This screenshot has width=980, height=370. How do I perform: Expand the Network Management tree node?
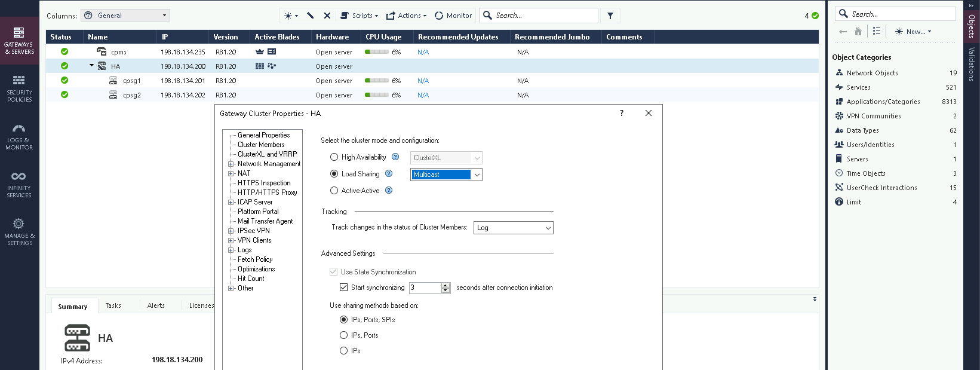tap(231, 164)
